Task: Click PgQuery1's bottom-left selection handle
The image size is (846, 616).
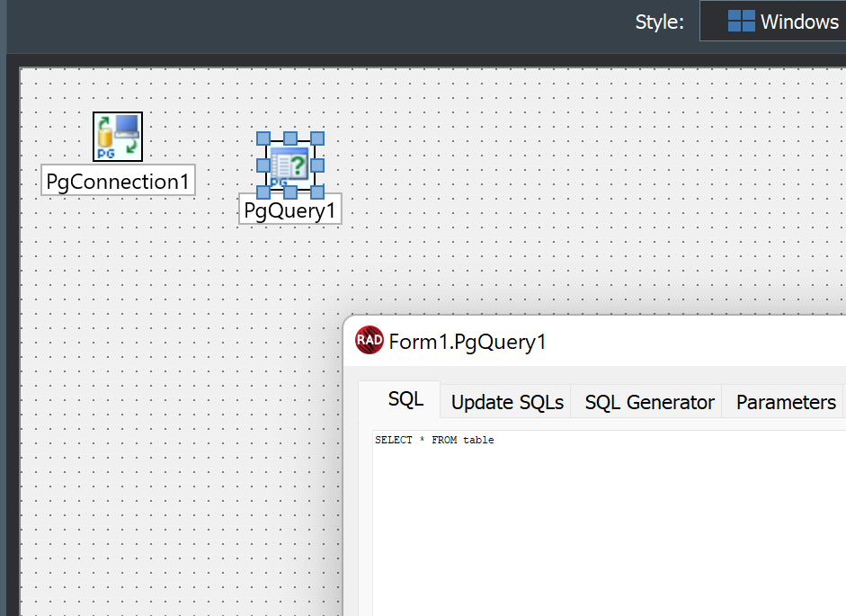Action: click(263, 192)
